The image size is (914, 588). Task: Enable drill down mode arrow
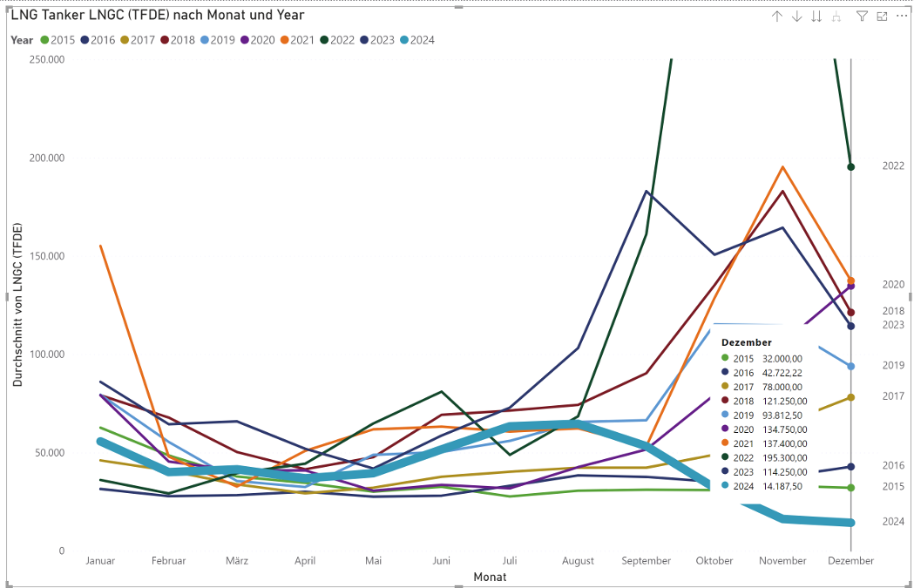[796, 17]
